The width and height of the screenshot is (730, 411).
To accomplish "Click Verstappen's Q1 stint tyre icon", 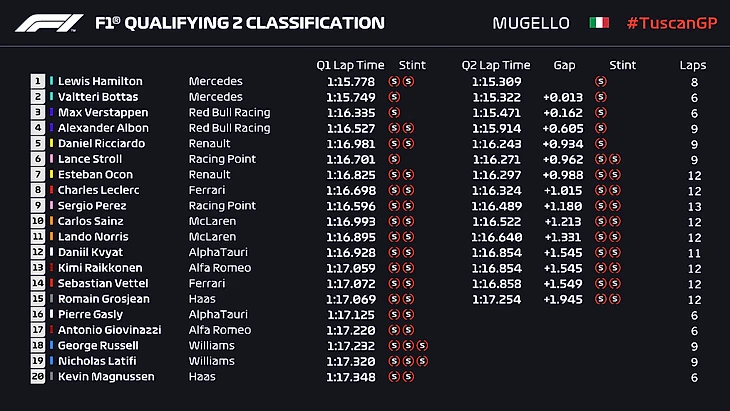I will coord(394,113).
